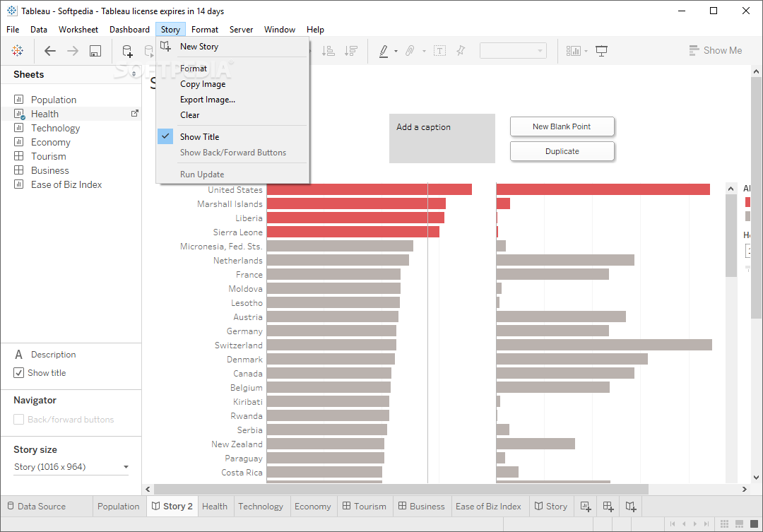Image resolution: width=763 pixels, height=532 pixels.
Task: Click the inner chart scroll up arrow
Action: [x=731, y=189]
